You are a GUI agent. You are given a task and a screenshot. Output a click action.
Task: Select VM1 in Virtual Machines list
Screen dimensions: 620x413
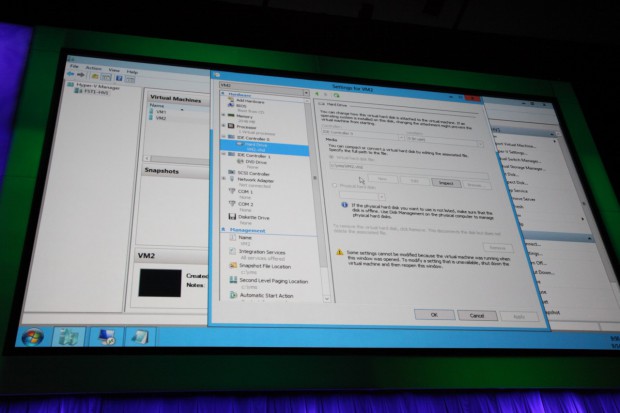pyautogui.click(x=162, y=111)
